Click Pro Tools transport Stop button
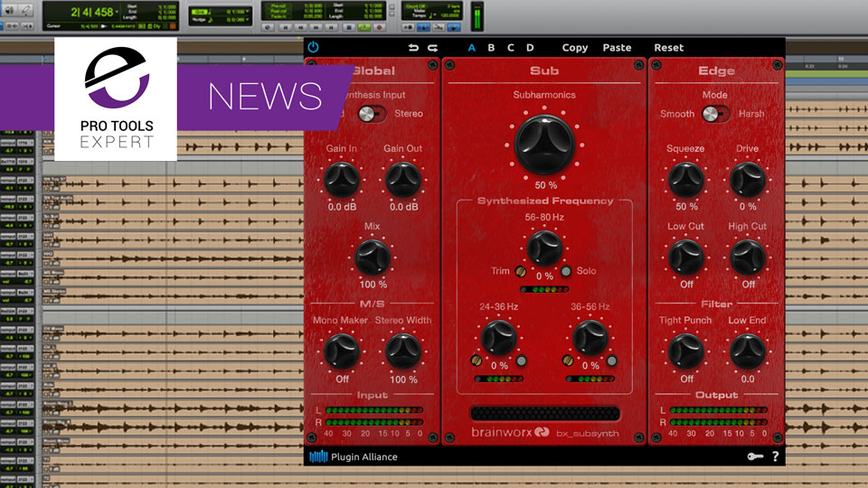The width and height of the screenshot is (868, 488). [x=348, y=26]
